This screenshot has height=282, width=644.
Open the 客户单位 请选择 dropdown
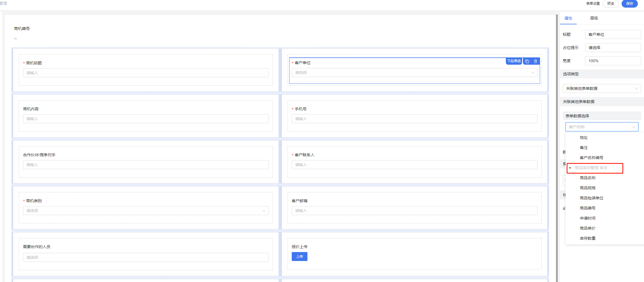(x=414, y=73)
